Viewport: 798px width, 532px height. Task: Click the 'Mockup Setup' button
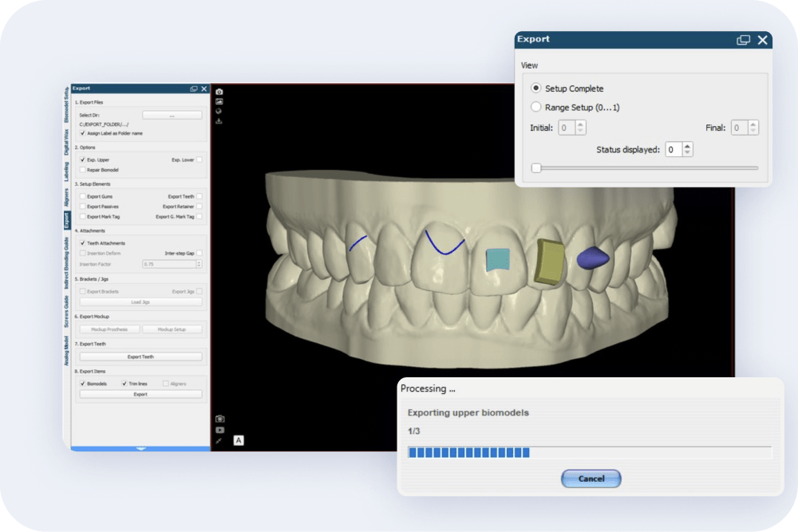click(172, 329)
